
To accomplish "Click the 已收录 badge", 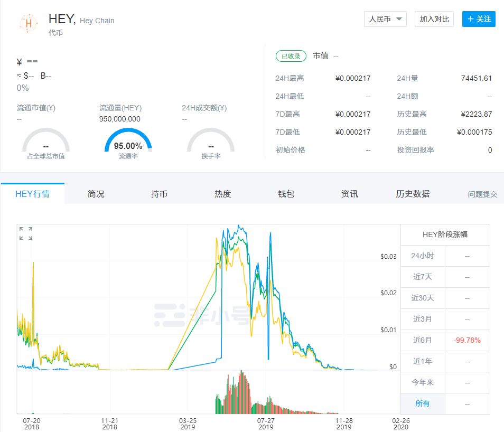I will click(x=291, y=57).
